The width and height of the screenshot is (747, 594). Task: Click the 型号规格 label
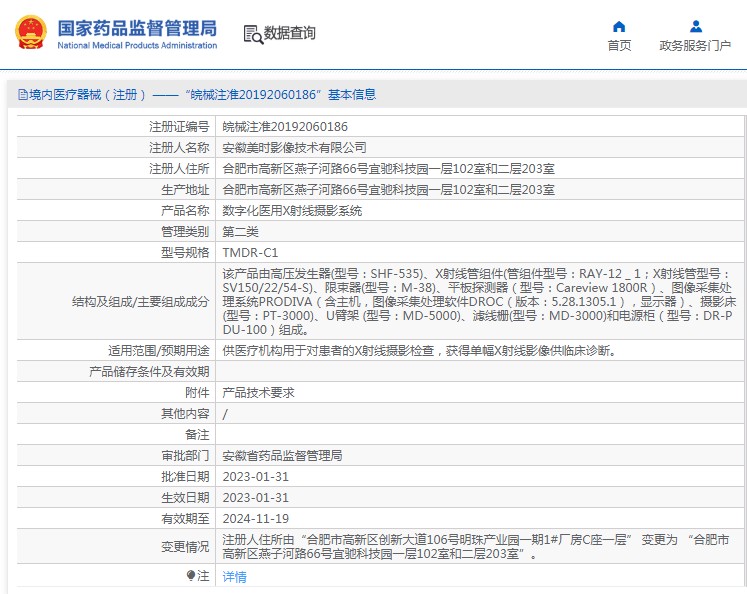(185, 252)
